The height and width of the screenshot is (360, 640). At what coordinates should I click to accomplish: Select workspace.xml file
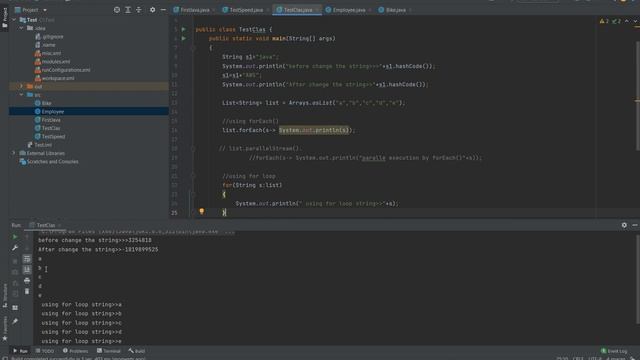[x=58, y=78]
